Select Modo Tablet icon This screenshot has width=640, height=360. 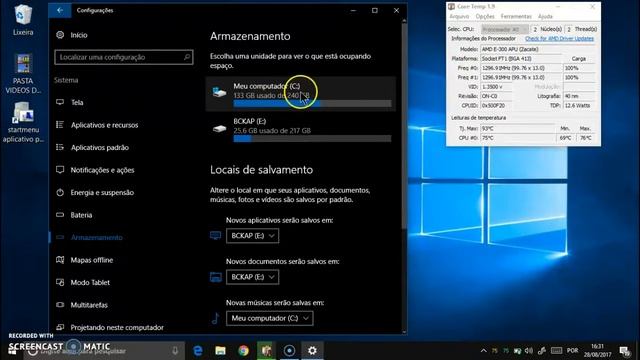pos(60,282)
